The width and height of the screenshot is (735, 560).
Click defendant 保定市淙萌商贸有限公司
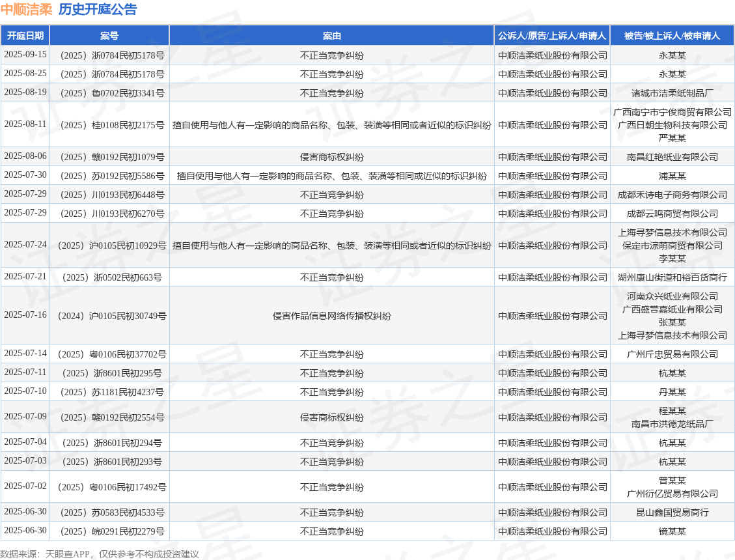point(673,245)
